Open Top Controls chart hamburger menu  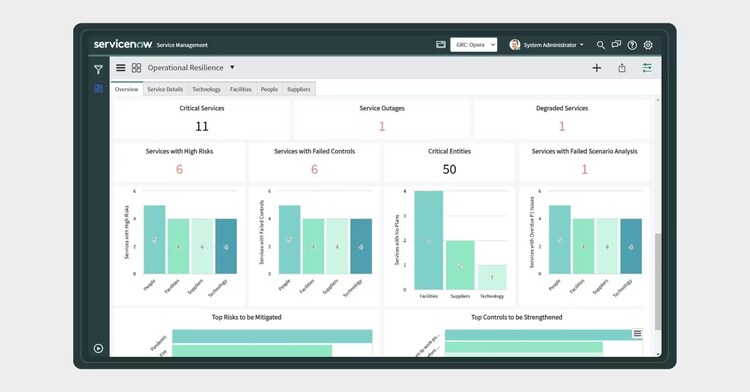637,334
